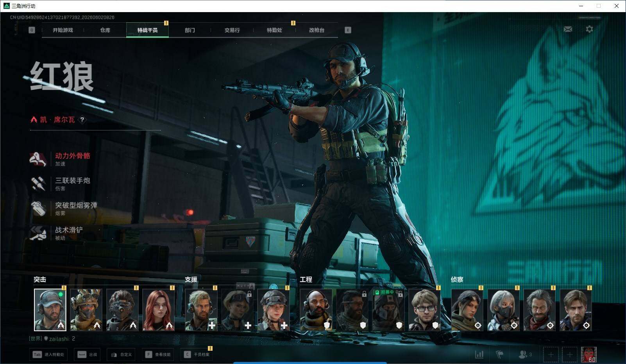This screenshot has height=364, width=626.
Task: Select the glasses-wearing Engineer operator portrait
Action: click(x=424, y=310)
